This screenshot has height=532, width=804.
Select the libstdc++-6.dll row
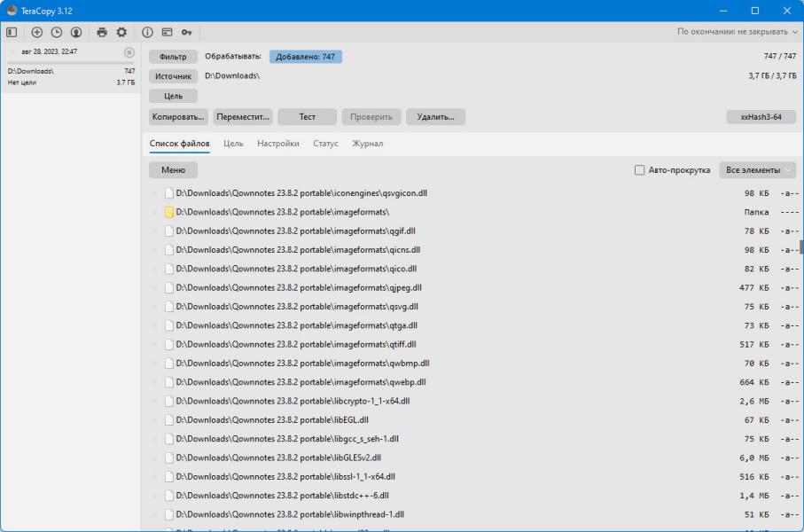click(x=473, y=496)
